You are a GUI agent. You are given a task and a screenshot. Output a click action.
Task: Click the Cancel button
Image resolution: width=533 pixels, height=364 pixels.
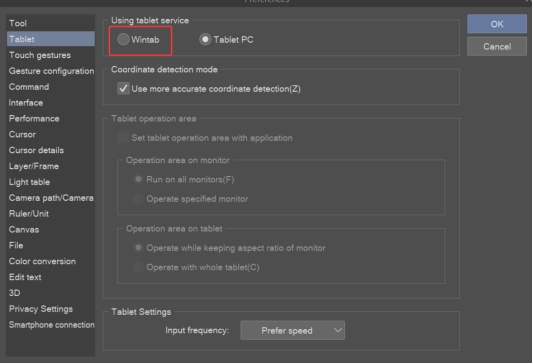pyautogui.click(x=497, y=47)
